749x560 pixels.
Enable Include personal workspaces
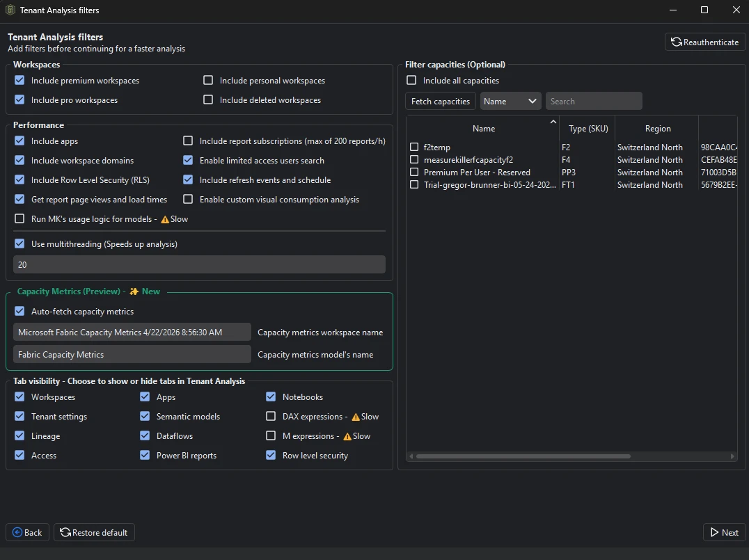[x=208, y=80]
